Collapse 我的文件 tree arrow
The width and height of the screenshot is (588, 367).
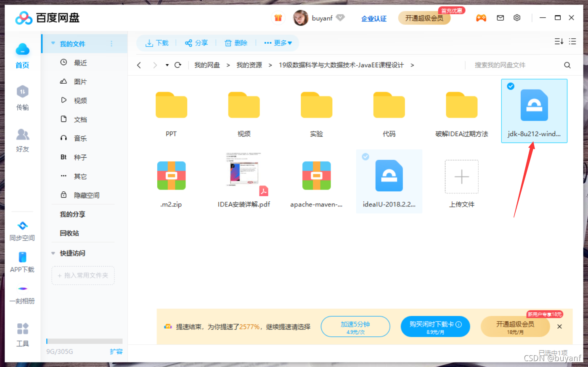[x=53, y=43]
